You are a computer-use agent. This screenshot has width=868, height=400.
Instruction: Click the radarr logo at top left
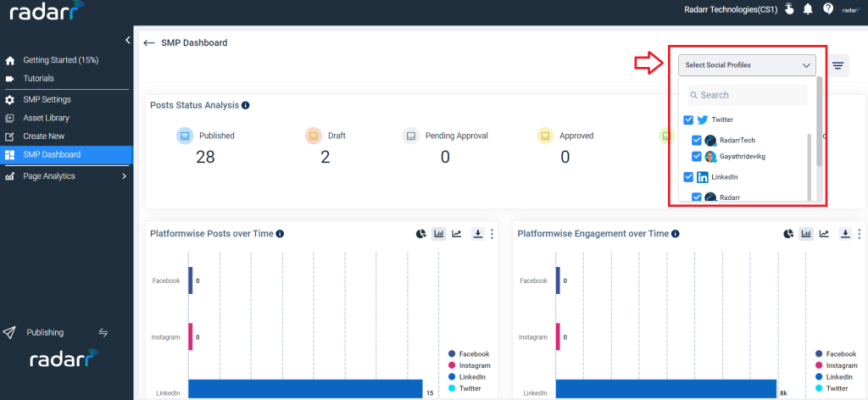coord(47,11)
